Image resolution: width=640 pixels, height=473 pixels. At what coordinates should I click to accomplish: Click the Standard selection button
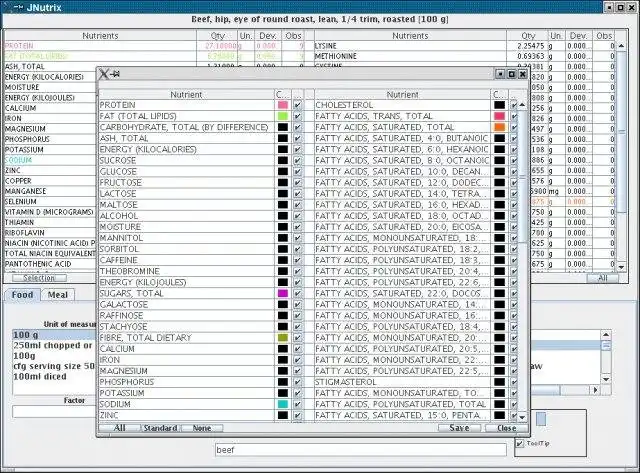click(x=160, y=428)
